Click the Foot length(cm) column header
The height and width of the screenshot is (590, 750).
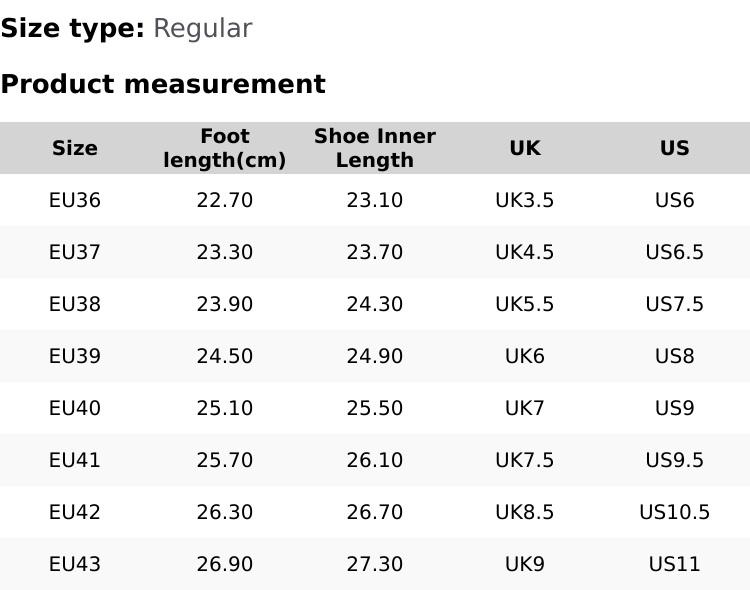225,148
